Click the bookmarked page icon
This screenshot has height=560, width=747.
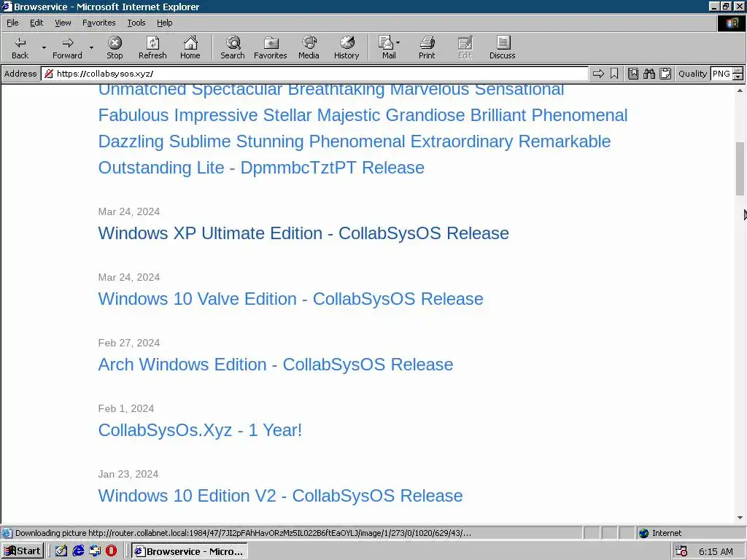pos(633,74)
